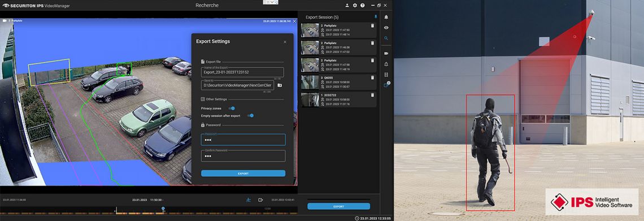Open the camera icon in right sidebar
This screenshot has width=644, height=221.
click(386, 53)
